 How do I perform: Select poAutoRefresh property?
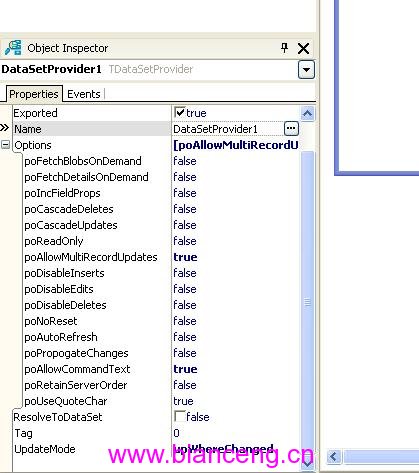click(61, 337)
